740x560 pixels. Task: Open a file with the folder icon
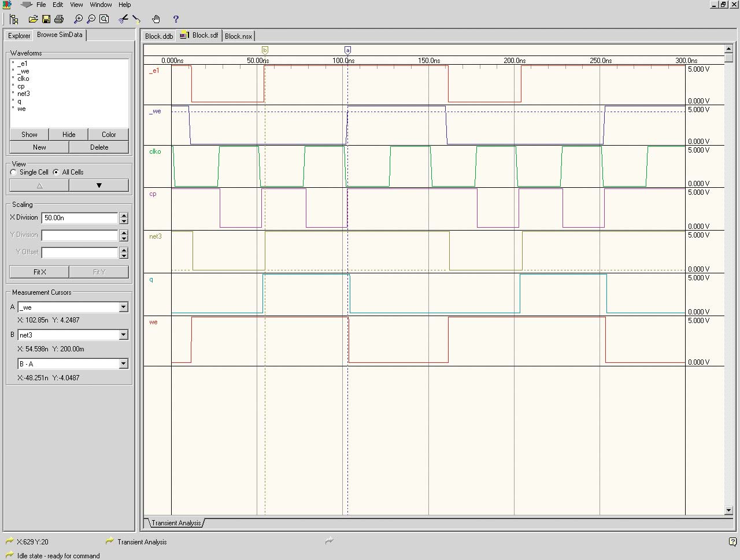tap(34, 19)
